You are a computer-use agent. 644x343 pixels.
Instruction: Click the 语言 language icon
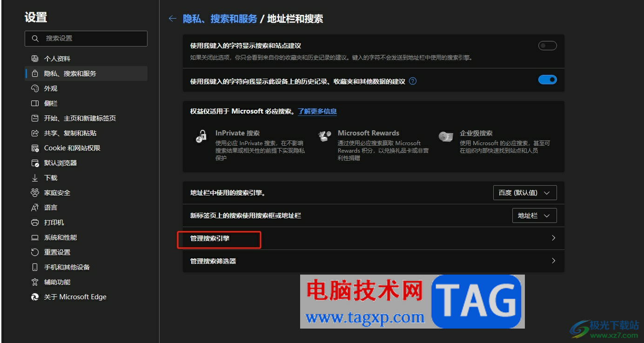click(x=35, y=208)
